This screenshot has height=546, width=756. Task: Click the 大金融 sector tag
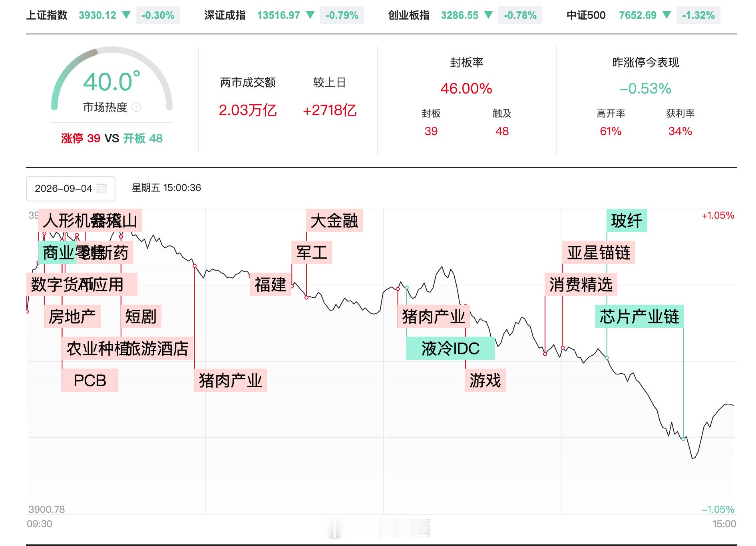(x=334, y=221)
